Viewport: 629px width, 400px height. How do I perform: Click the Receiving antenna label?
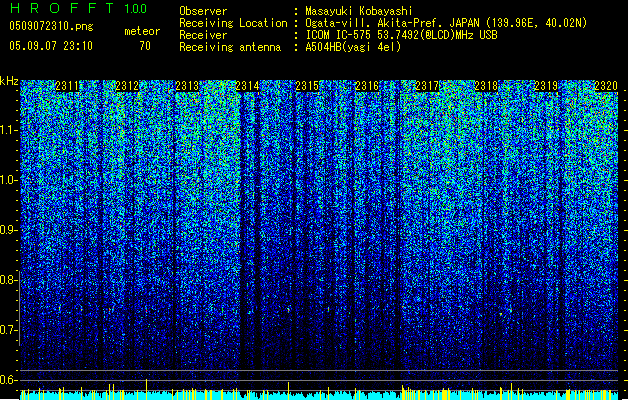230,47
